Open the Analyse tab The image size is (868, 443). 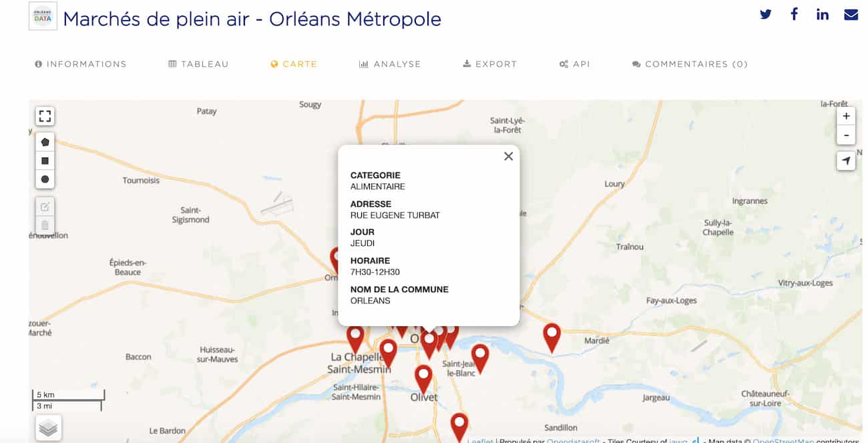pyautogui.click(x=390, y=64)
